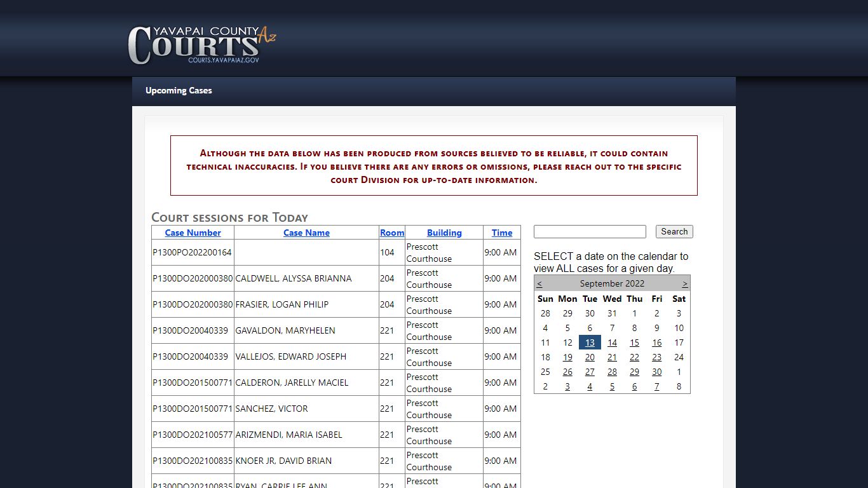Select October 6 on the calendar
The width and height of the screenshot is (868, 488).
tap(634, 386)
